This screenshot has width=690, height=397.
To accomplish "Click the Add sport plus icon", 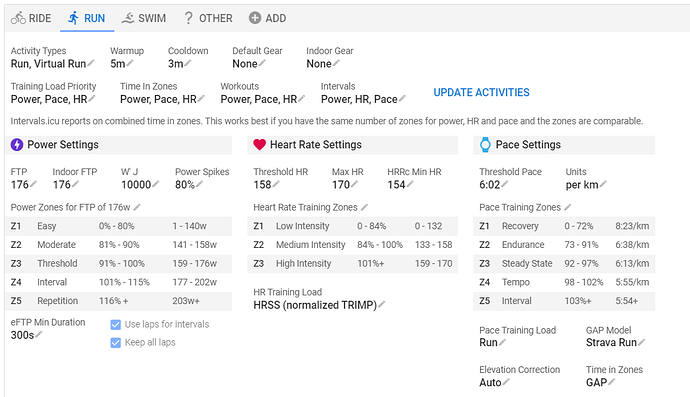I will coord(255,18).
